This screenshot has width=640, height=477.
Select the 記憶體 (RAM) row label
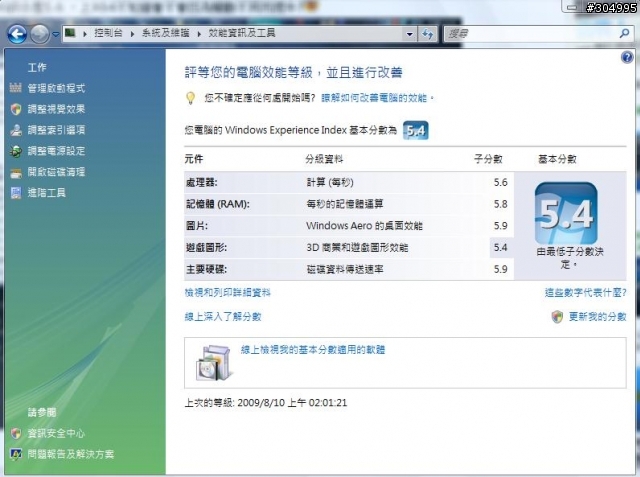(218, 204)
